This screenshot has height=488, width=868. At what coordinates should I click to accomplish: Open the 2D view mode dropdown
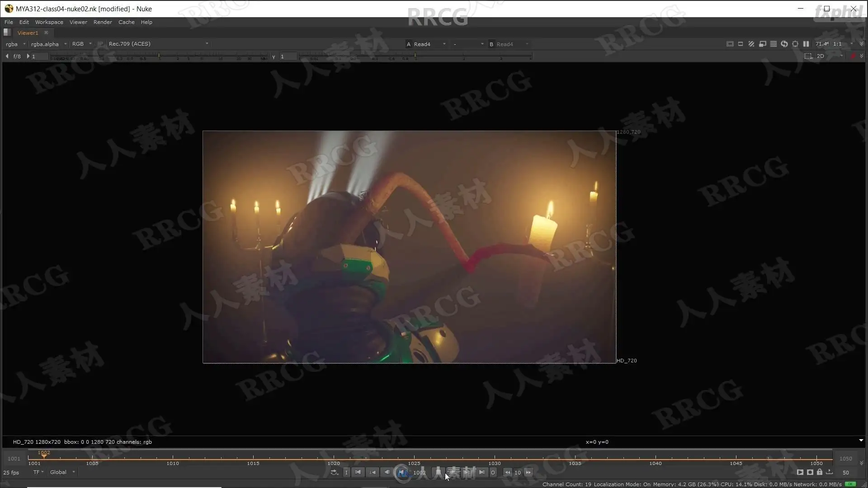click(x=830, y=56)
